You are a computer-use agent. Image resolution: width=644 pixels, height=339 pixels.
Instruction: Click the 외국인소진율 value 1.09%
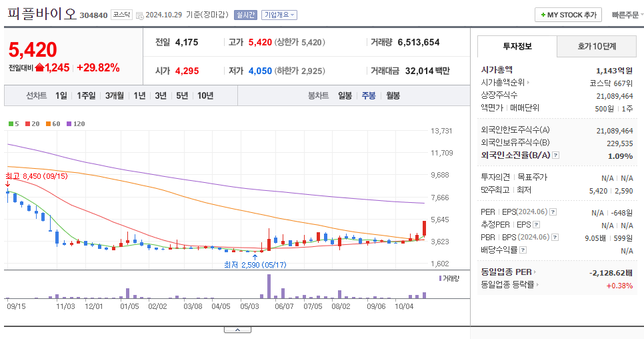[620, 156]
